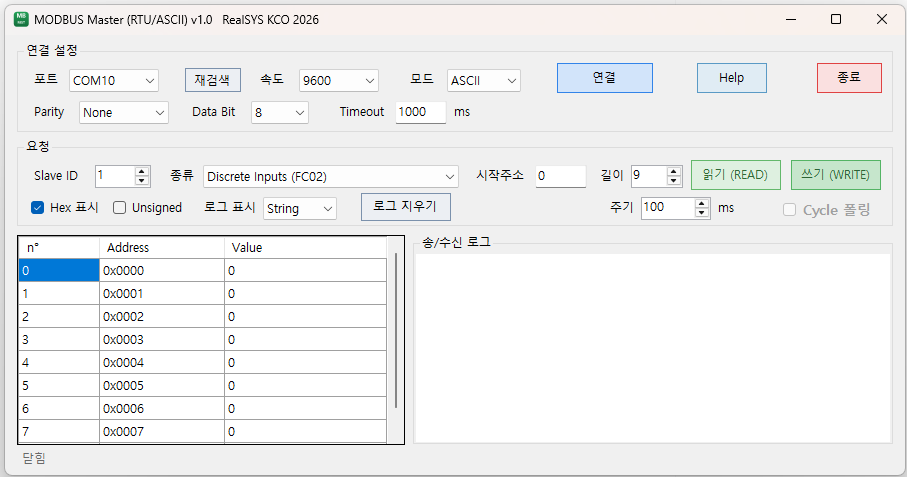
Task: Select the 0x0000 address cell
Action: pos(162,270)
